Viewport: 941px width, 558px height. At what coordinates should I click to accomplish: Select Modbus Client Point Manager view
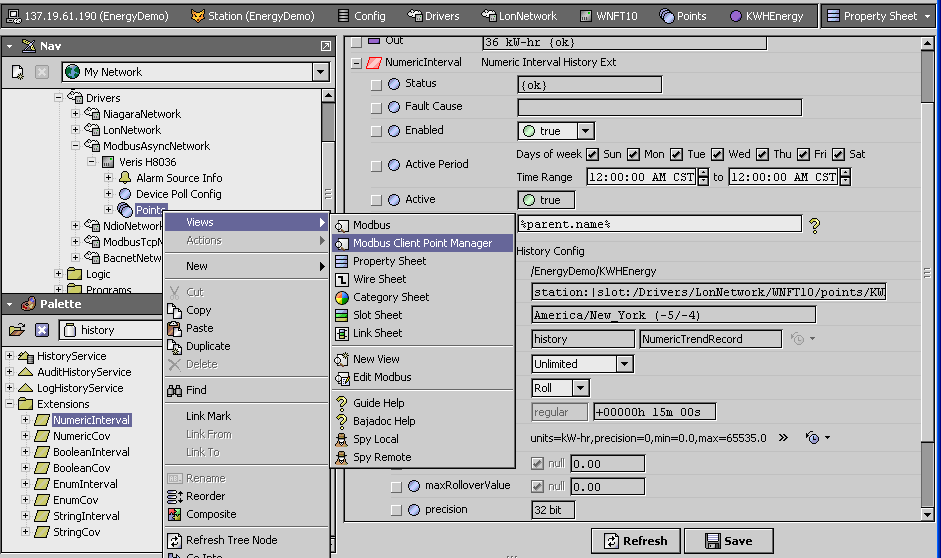click(422, 243)
